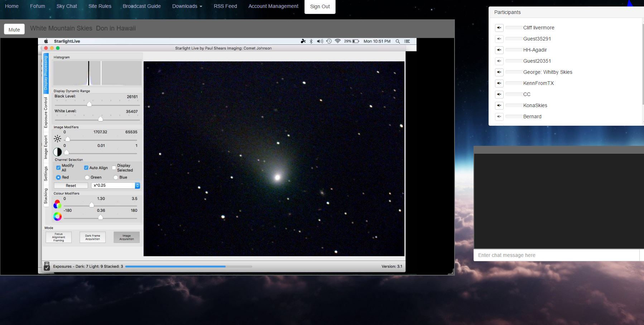
Task: Mute participant CC
Action: click(499, 94)
